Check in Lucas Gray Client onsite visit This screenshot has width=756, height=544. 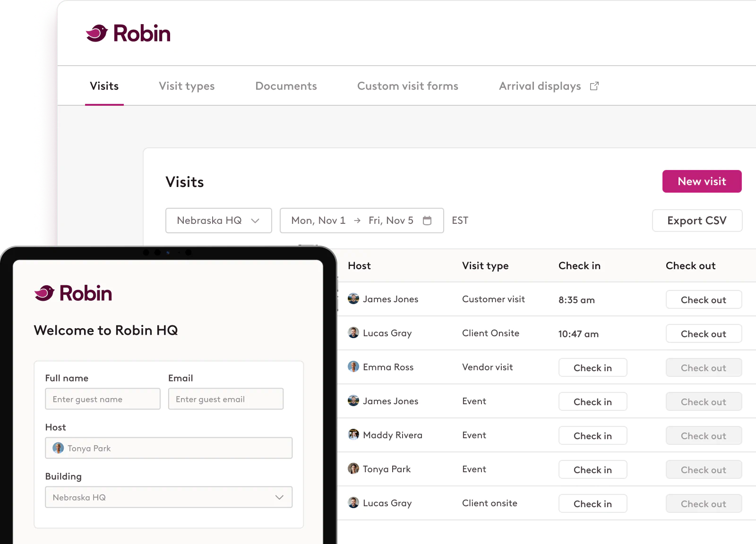[593, 504]
